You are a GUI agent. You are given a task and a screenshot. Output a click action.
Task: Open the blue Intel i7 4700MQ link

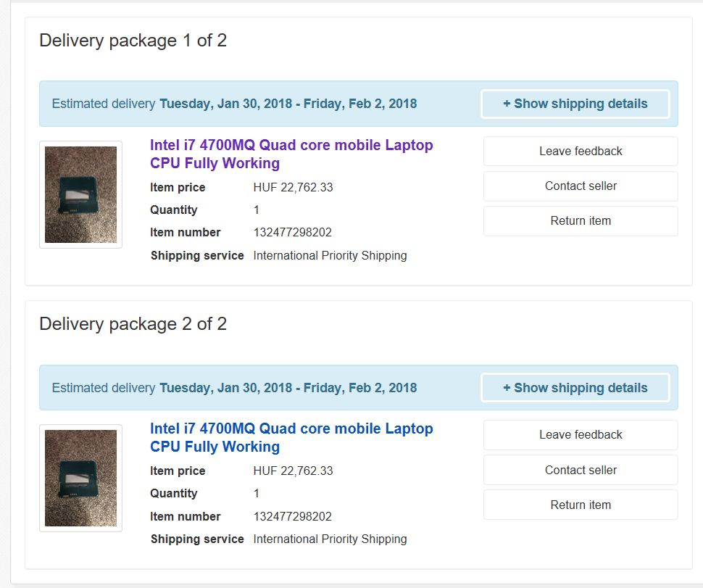291,437
